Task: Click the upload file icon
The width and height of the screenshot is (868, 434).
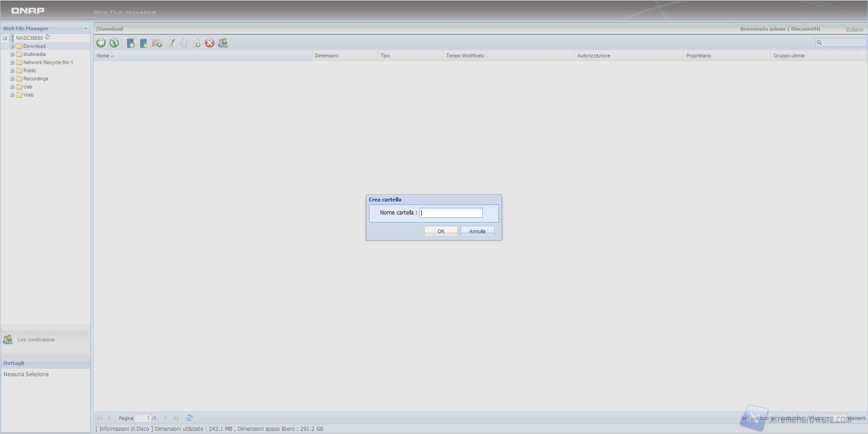Action: (x=131, y=43)
